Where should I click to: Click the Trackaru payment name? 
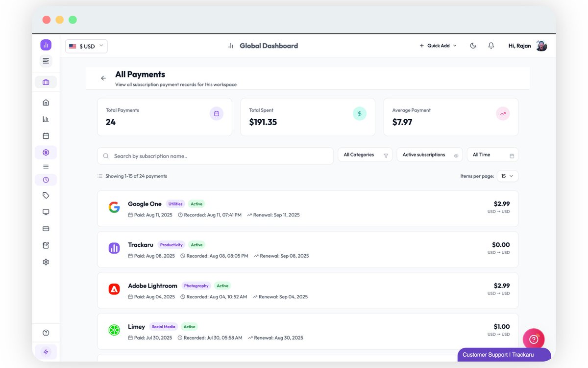coord(141,245)
